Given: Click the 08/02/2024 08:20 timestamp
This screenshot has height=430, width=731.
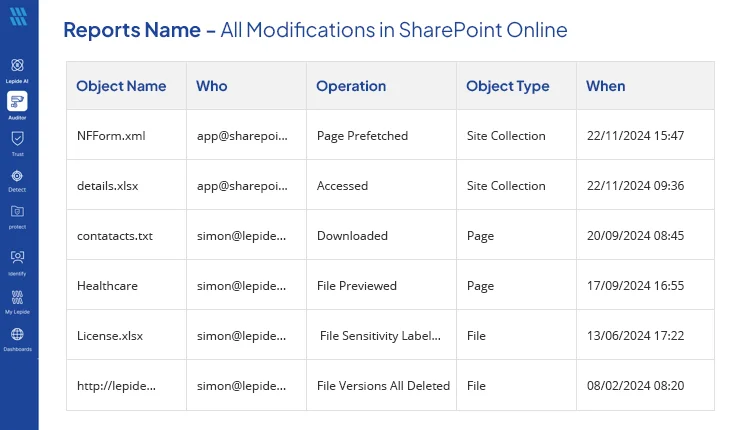Looking at the screenshot, I should [x=635, y=386].
